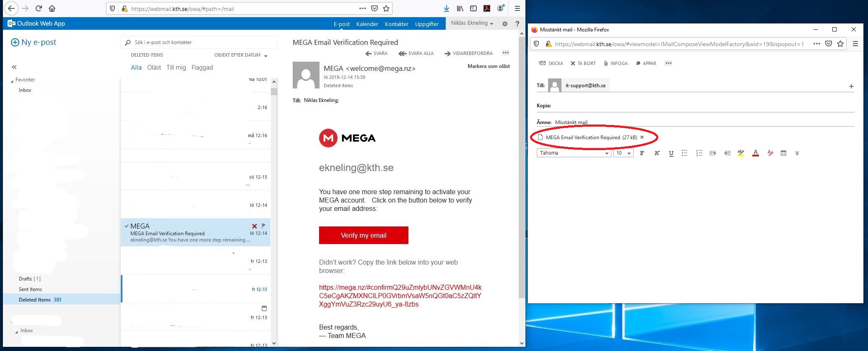Clear formatting with eraser icon
Image resolution: width=868 pixels, height=351 pixels.
coord(770,153)
